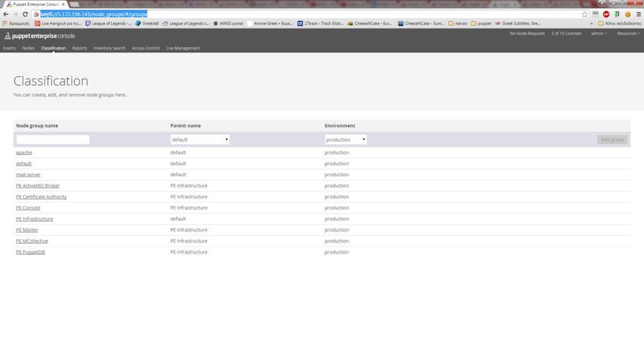Image resolution: width=644 pixels, height=350 pixels.
Task: Click the Puppet Enterprise Console logo
Action: (x=40, y=36)
